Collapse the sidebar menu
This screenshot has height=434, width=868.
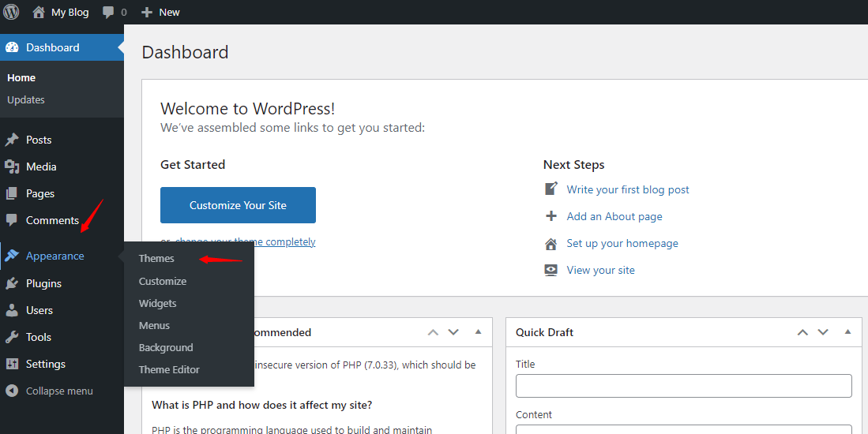[49, 391]
